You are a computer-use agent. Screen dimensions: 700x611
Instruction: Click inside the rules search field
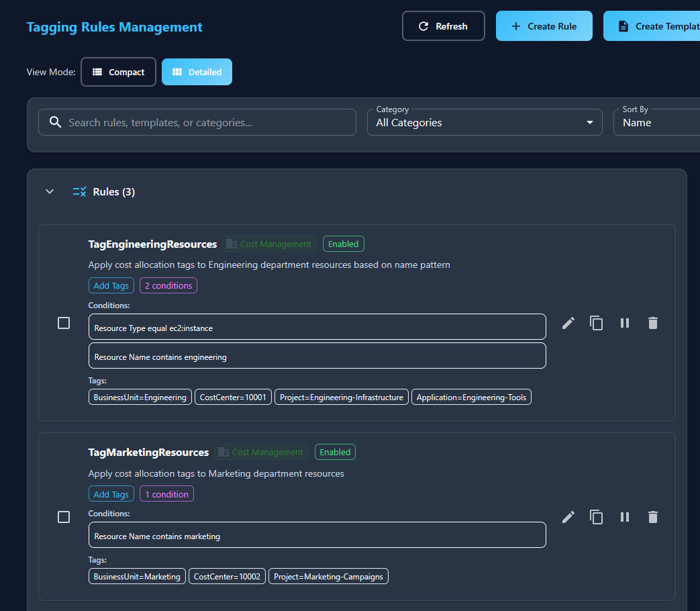coord(197,122)
